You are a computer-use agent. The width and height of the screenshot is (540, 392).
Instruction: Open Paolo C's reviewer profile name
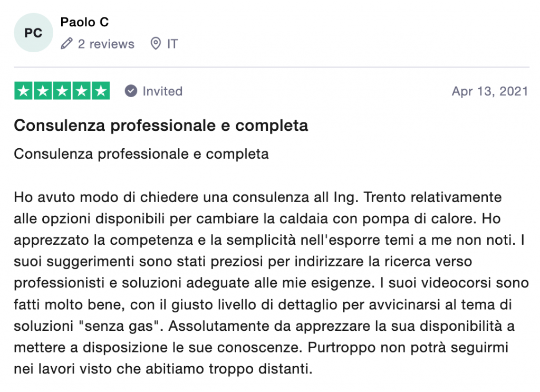[x=84, y=22]
